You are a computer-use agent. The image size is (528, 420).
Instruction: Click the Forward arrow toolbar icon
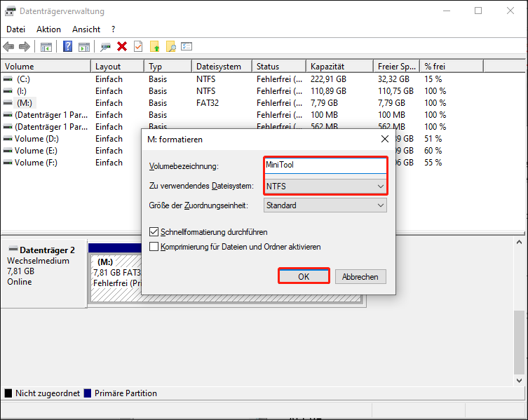[25, 46]
